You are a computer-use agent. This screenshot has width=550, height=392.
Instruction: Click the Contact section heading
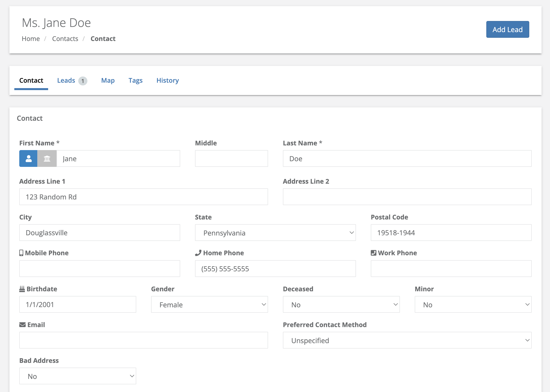tap(30, 118)
